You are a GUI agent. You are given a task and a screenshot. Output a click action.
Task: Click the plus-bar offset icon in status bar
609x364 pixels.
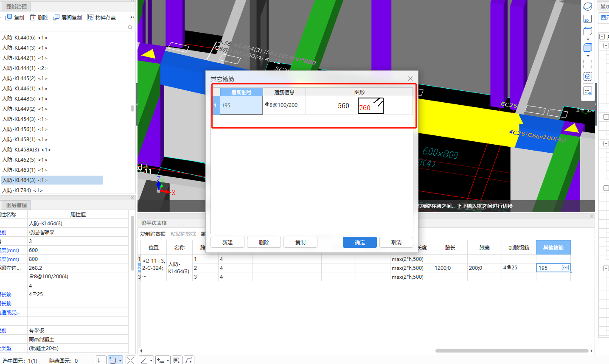[x=160, y=360]
